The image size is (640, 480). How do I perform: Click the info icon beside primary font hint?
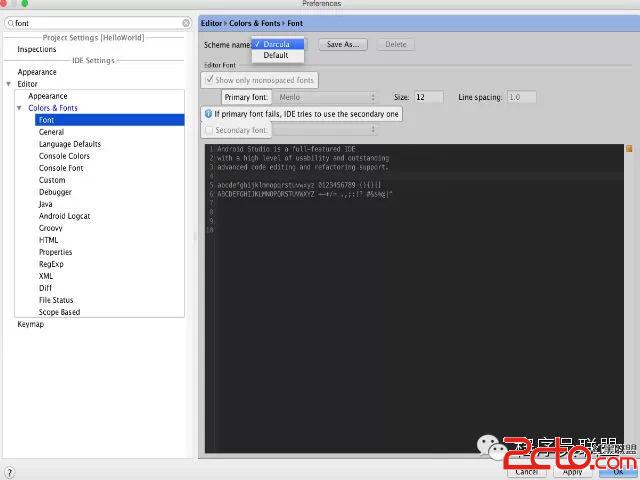pyautogui.click(x=208, y=114)
